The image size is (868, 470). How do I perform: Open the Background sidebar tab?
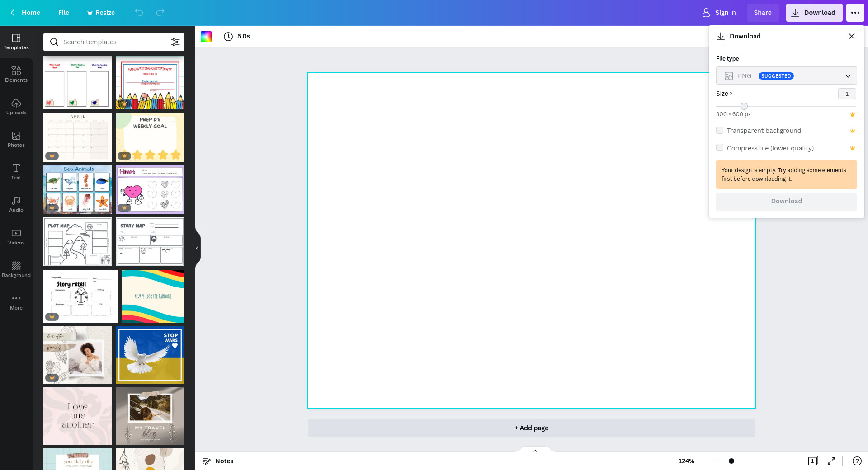[x=16, y=269]
